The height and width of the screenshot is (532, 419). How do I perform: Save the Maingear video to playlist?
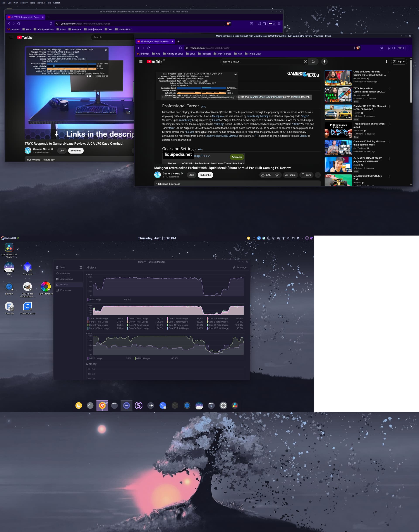(306, 175)
